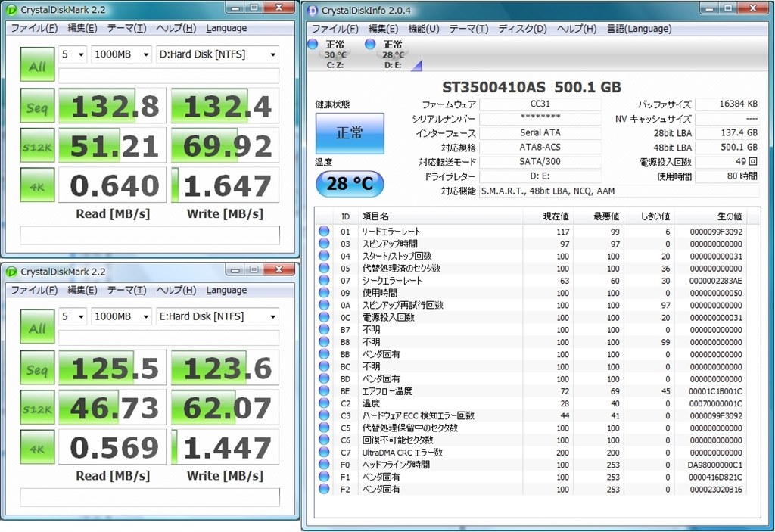Open ファイル(F) menu in D: drive CrystalDiskMark window
The image size is (775, 532).
34,28
